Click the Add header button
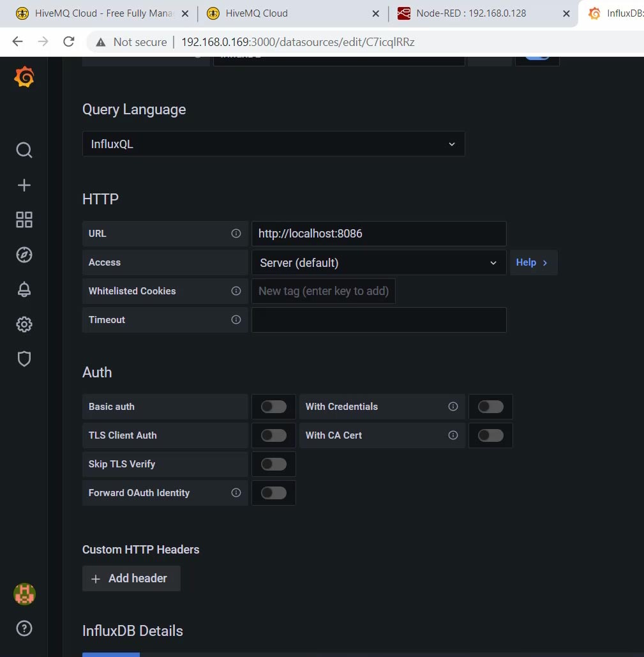 click(131, 578)
